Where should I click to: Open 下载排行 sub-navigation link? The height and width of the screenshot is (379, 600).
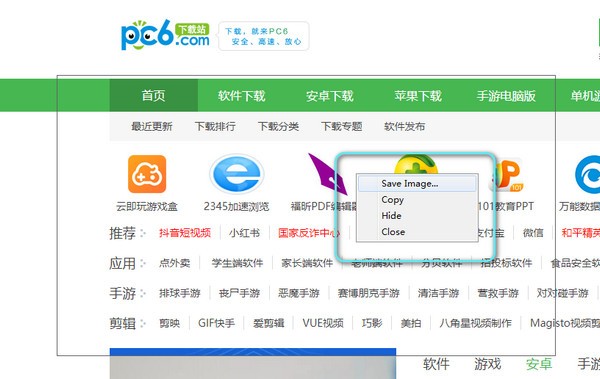215,126
